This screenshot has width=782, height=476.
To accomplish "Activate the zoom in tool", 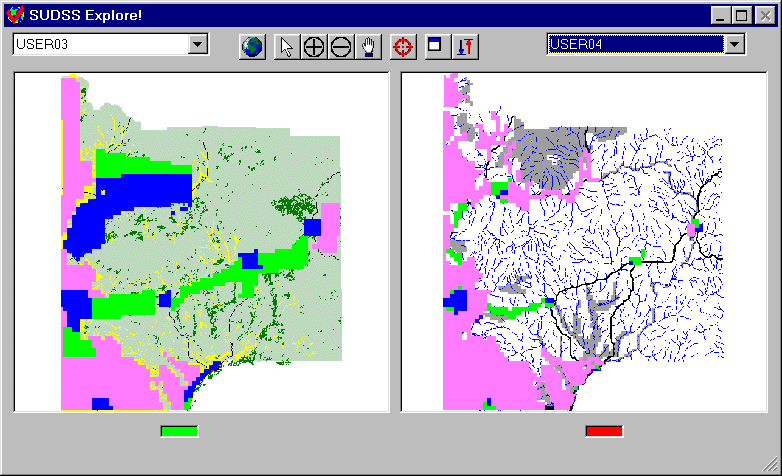I will click(314, 47).
